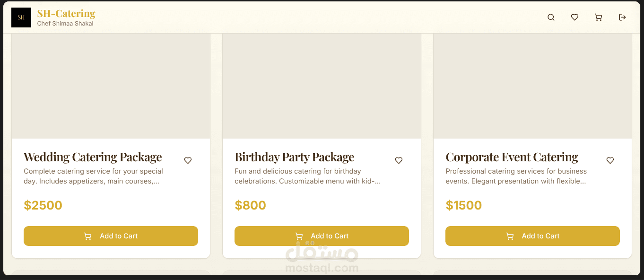Open the Birthday Party Package title
The height and width of the screenshot is (280, 644).
coord(294,157)
